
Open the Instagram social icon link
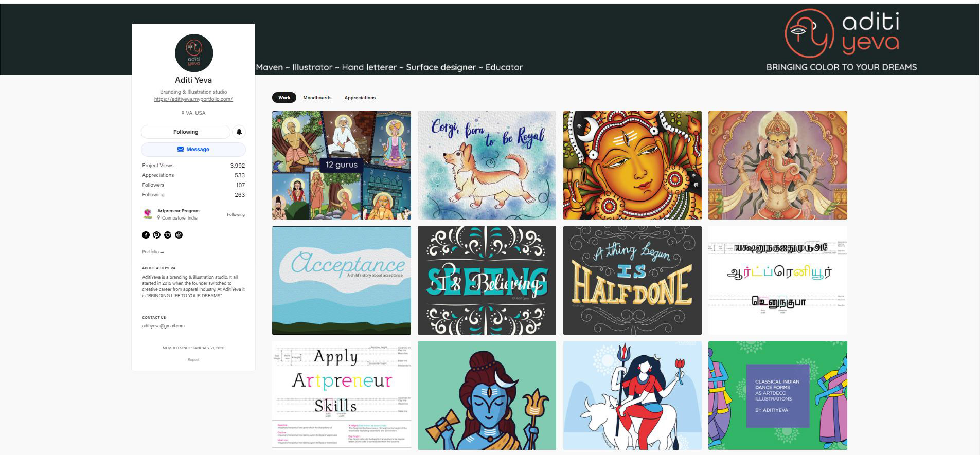tap(168, 235)
